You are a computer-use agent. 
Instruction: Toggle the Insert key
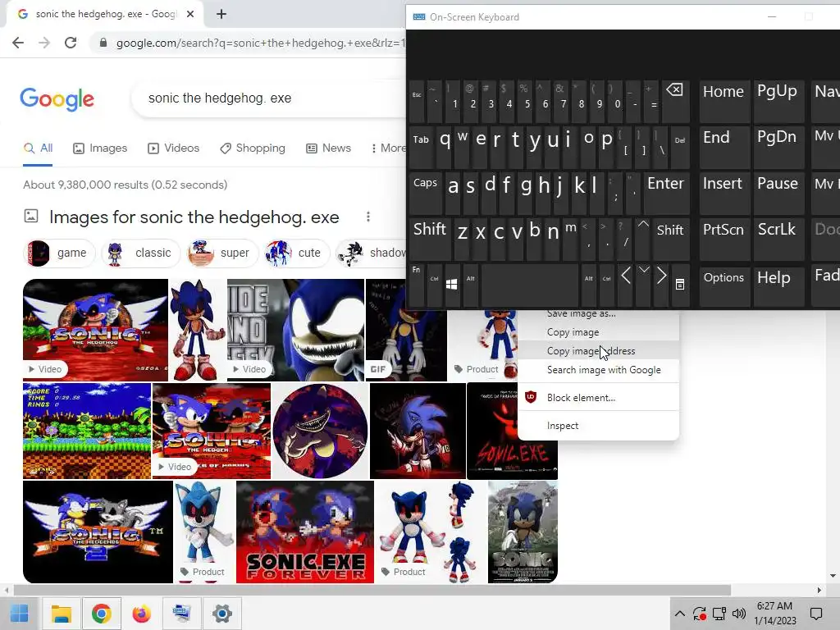[x=723, y=193]
